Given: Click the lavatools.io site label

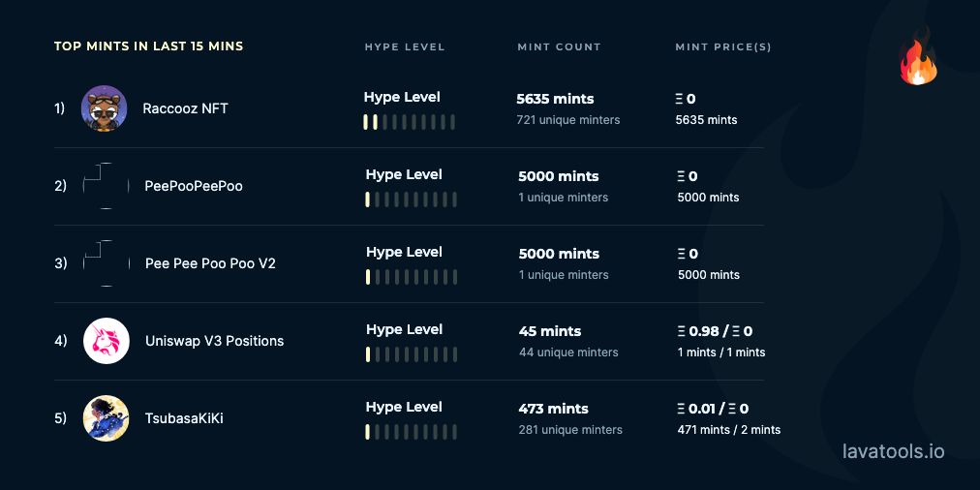Looking at the screenshot, I should (893, 451).
